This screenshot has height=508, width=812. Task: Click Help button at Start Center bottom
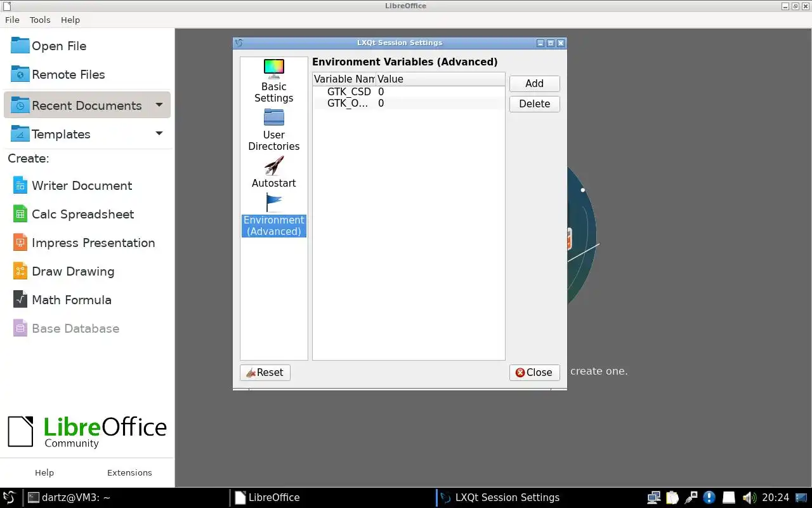[44, 472]
